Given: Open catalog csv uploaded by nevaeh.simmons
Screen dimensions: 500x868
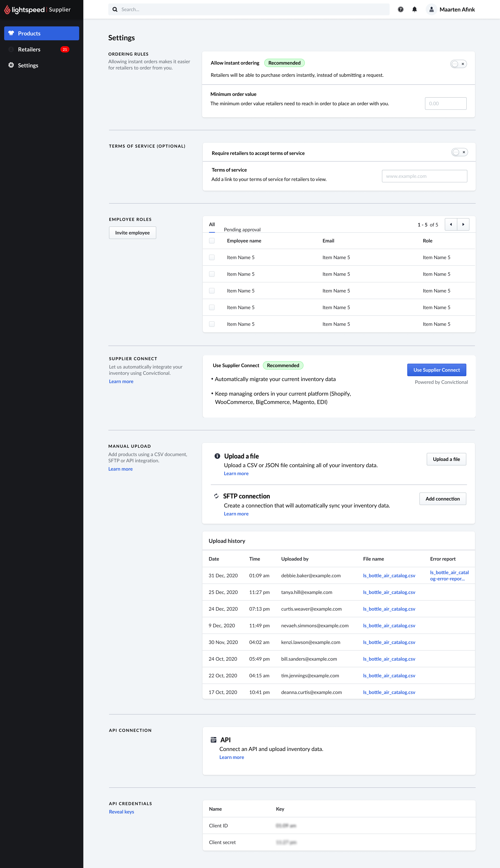Looking at the screenshot, I should pyautogui.click(x=389, y=626).
